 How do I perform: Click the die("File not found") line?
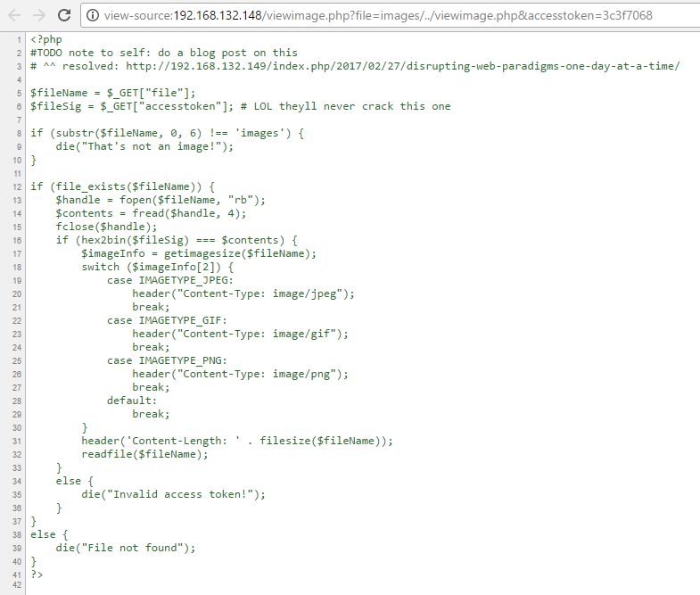126,548
